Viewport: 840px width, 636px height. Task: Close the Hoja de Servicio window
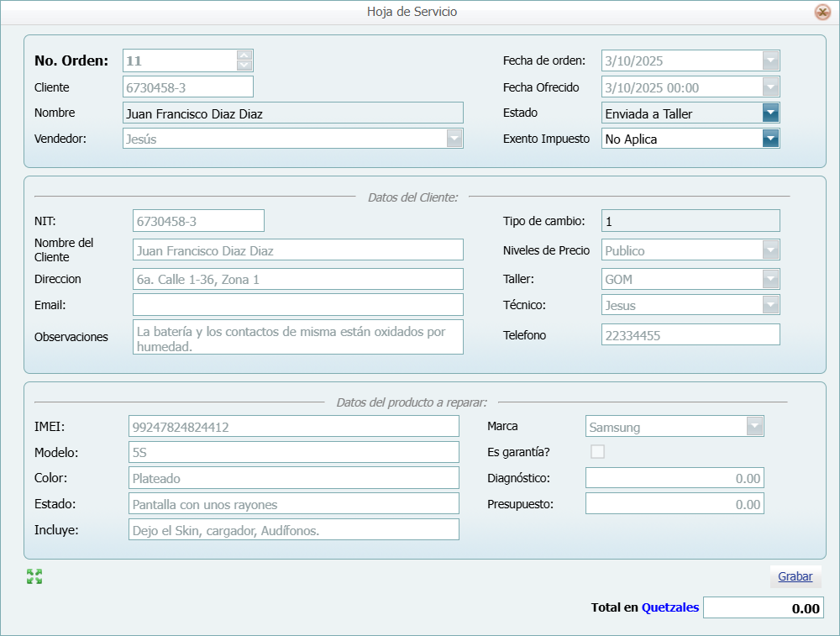click(822, 12)
